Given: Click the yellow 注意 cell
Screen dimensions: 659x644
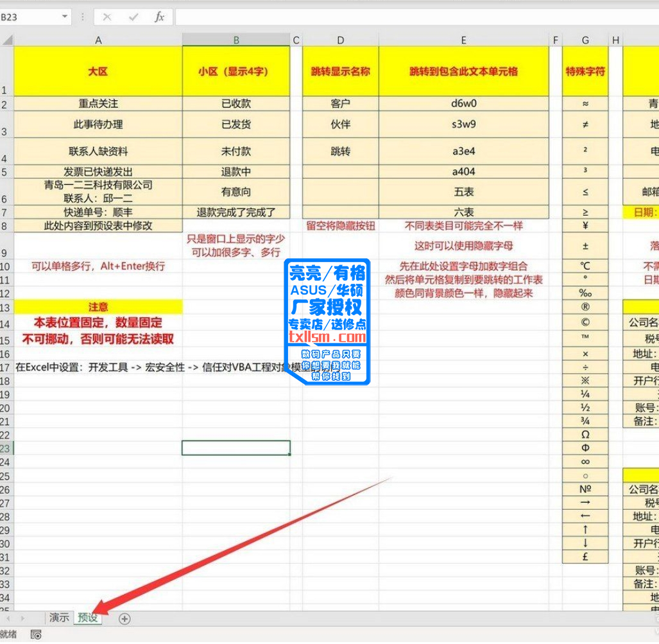Looking at the screenshot, I should click(98, 307).
